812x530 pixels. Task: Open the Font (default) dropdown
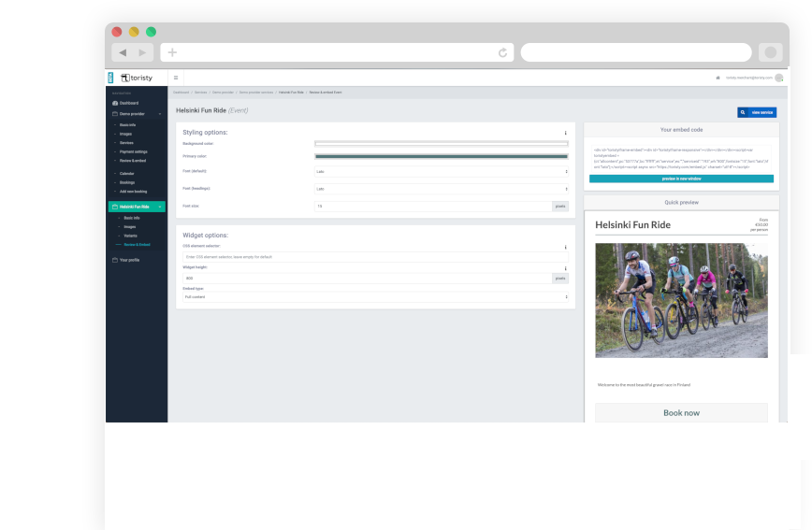click(x=442, y=171)
